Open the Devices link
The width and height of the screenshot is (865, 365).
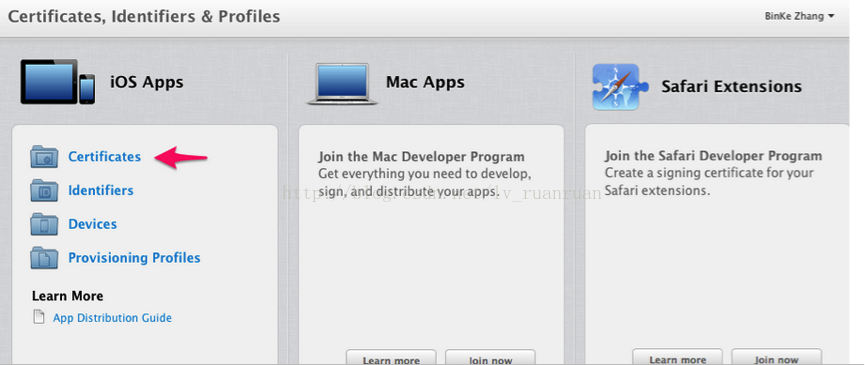point(92,224)
